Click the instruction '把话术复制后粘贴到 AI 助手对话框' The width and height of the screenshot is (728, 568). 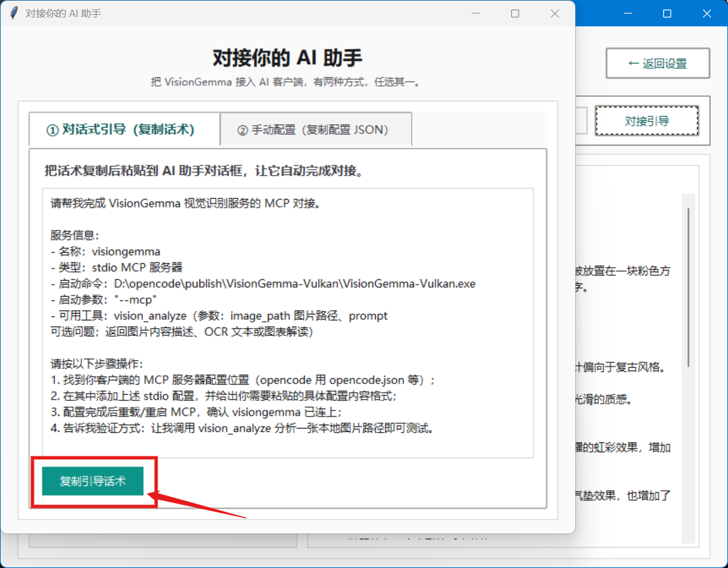[x=204, y=171]
